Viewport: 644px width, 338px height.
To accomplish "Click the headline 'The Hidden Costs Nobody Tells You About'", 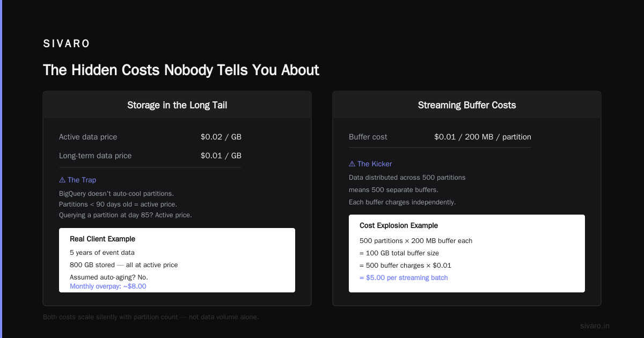I will (x=181, y=70).
